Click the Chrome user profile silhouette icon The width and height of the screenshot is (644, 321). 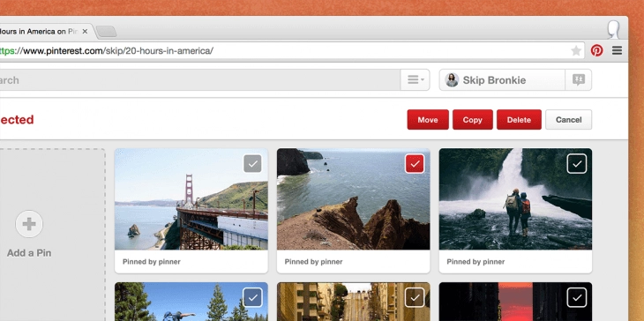pyautogui.click(x=614, y=30)
